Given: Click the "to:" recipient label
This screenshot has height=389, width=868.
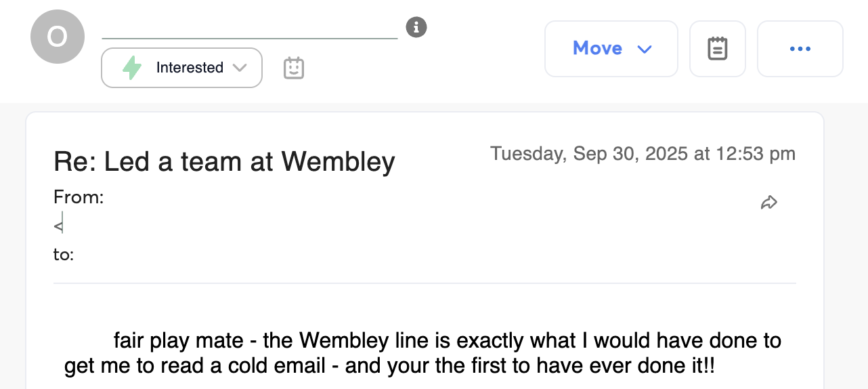Looking at the screenshot, I should point(64,255).
